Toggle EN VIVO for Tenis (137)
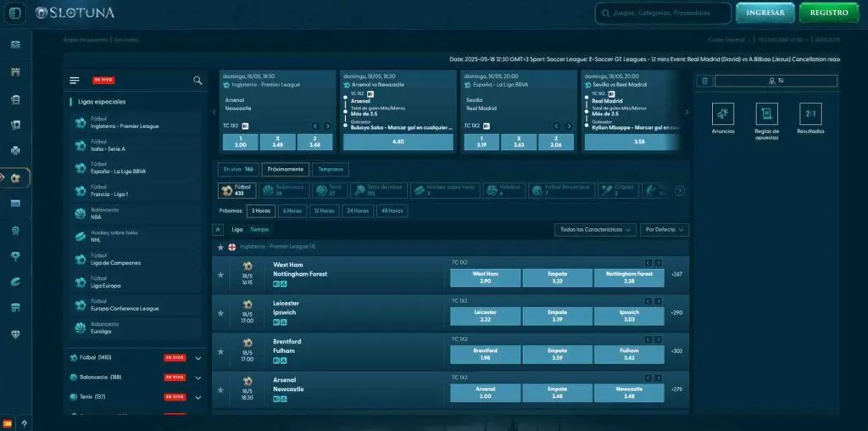Screen dimensions: 868x431 click(175, 397)
